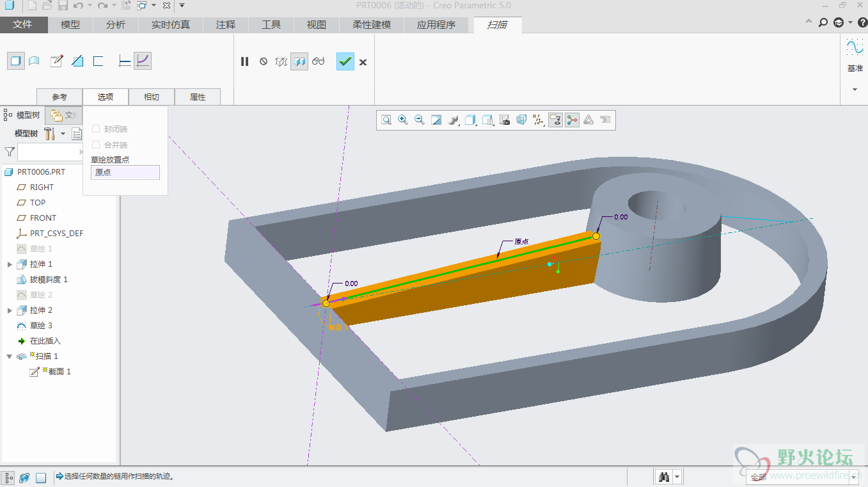Select PRT_CSYS_DEF in model tree
The width and height of the screenshot is (868, 487).
[x=56, y=234]
